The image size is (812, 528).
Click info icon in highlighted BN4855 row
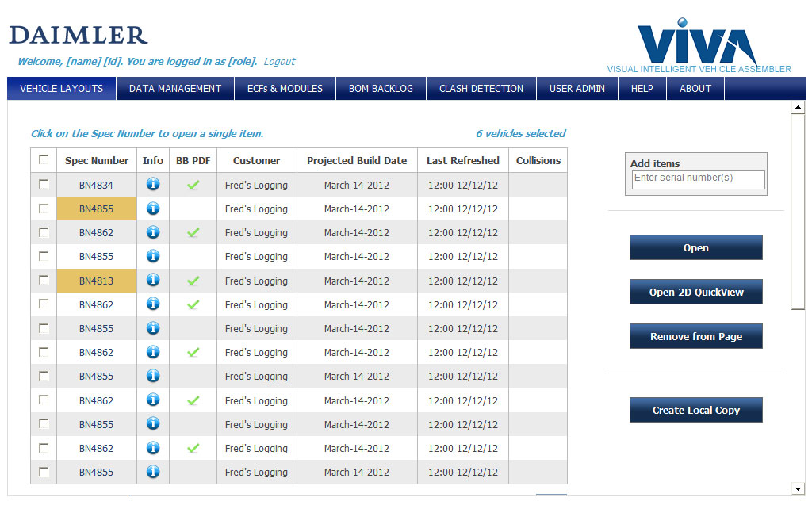tap(153, 209)
